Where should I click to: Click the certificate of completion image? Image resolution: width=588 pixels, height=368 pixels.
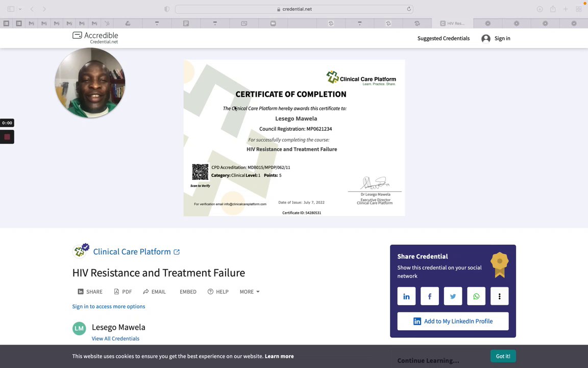coord(294,138)
